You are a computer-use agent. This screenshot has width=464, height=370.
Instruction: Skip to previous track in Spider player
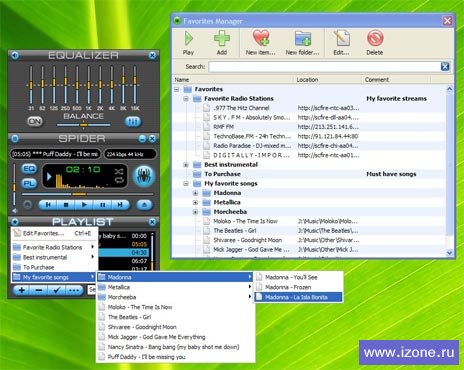48,205
